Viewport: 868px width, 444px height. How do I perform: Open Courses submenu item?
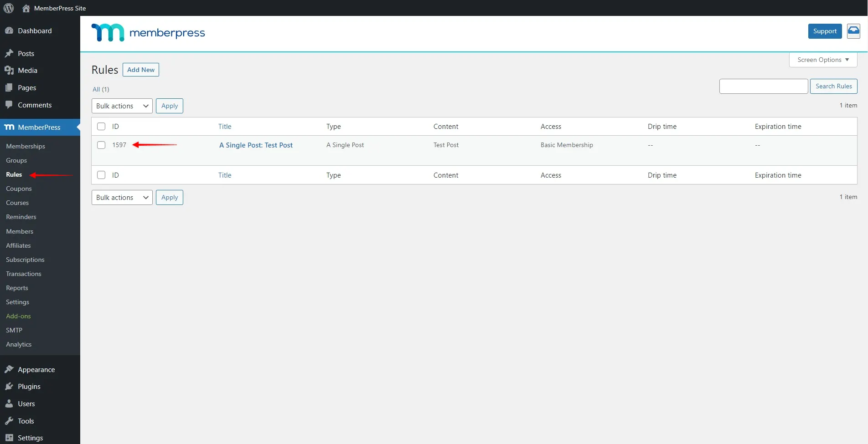(17, 203)
